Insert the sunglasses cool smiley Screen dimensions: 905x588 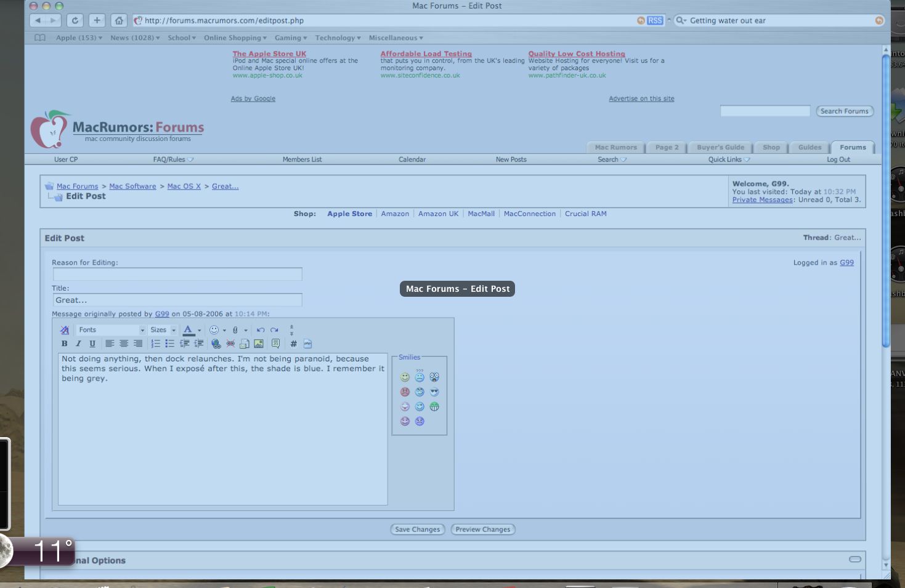[434, 392]
